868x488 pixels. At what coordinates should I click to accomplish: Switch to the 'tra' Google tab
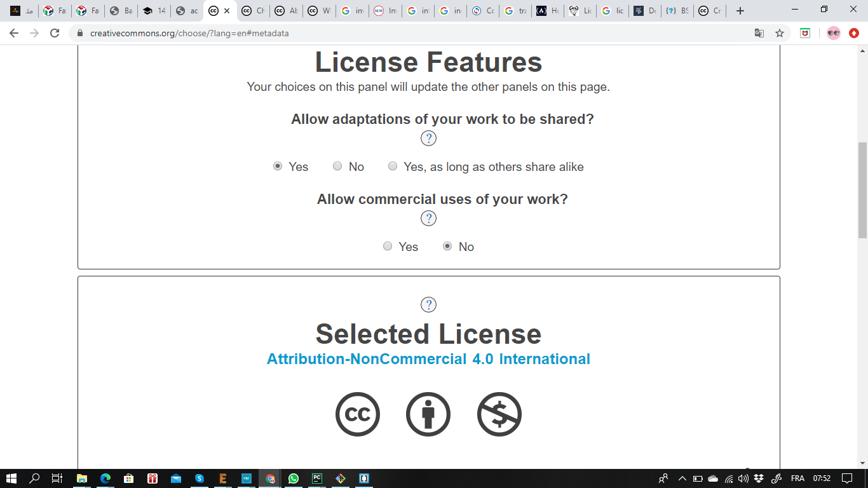515,11
